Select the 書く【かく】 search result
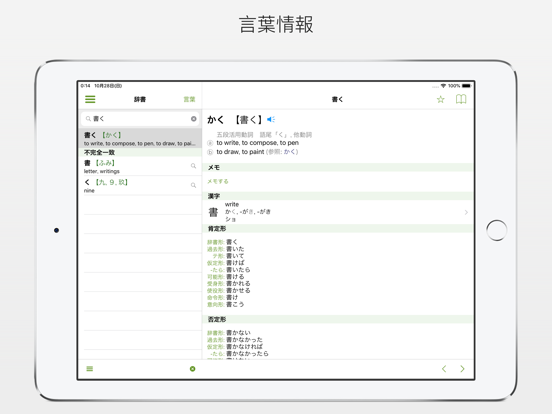The image size is (552, 414). coord(140,138)
